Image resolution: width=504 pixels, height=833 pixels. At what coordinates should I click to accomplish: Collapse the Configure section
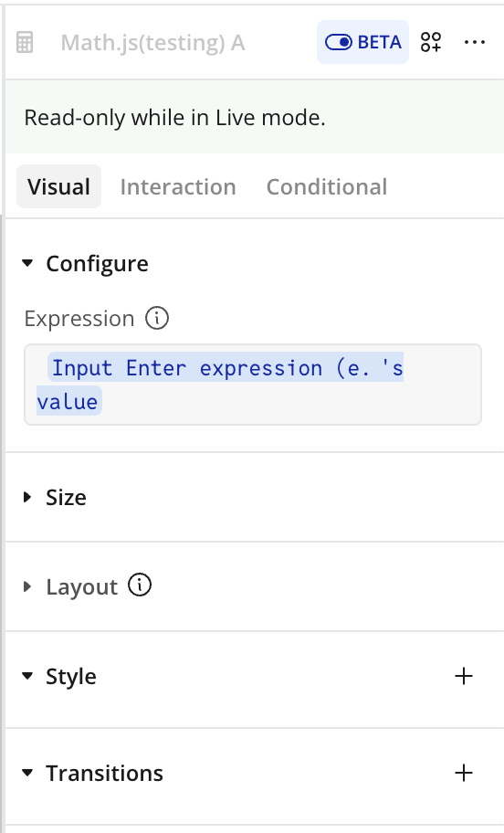[x=27, y=263]
